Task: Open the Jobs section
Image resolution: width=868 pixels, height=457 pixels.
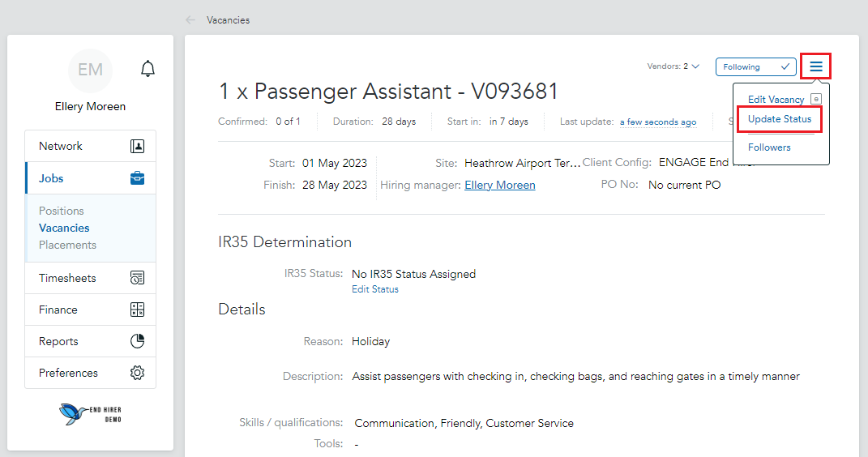Action: 90,178
